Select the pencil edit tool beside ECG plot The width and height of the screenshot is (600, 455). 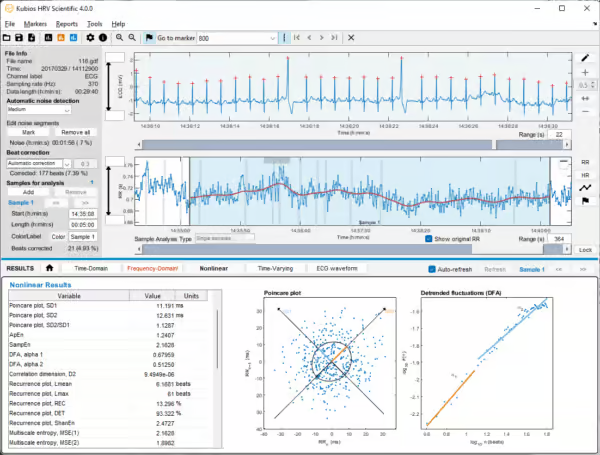(x=585, y=58)
